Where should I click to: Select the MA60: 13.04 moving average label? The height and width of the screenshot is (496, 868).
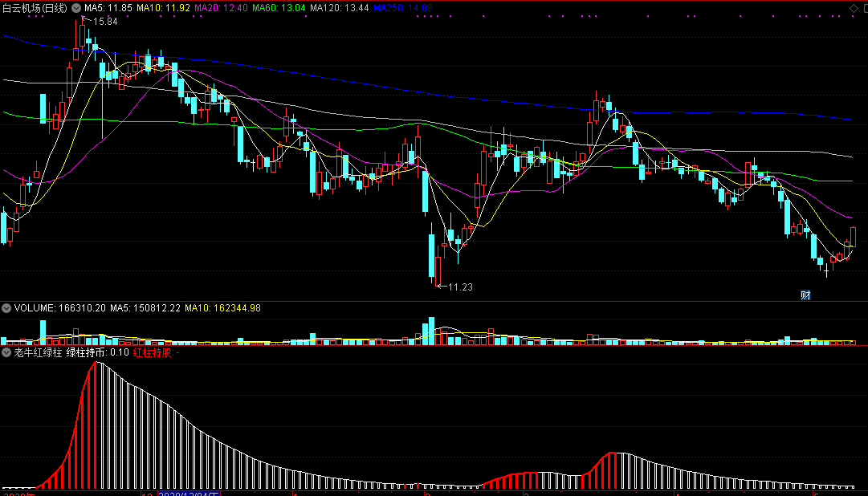click(x=279, y=8)
